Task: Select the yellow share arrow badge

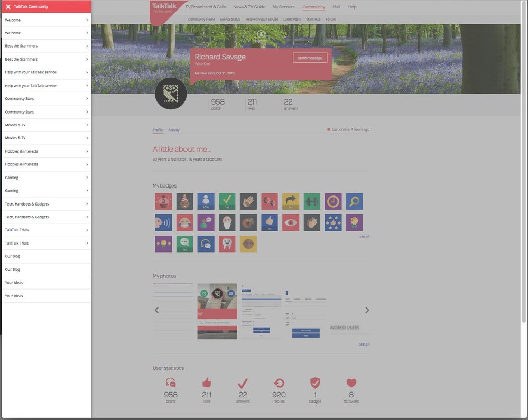Action: (291, 201)
